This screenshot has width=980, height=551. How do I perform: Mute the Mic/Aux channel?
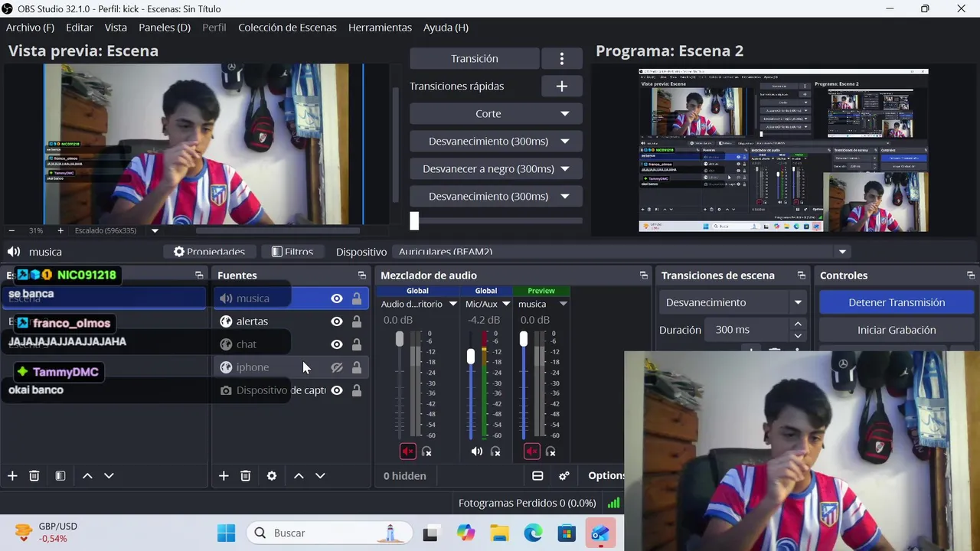click(x=477, y=452)
